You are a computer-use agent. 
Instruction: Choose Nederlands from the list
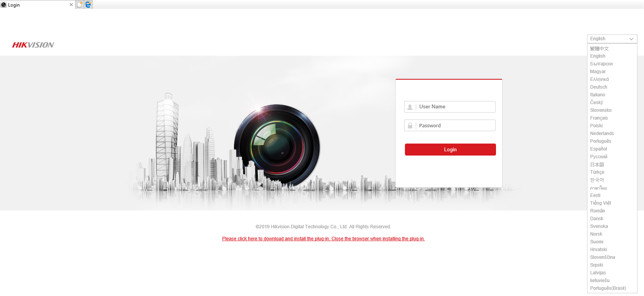(602, 133)
